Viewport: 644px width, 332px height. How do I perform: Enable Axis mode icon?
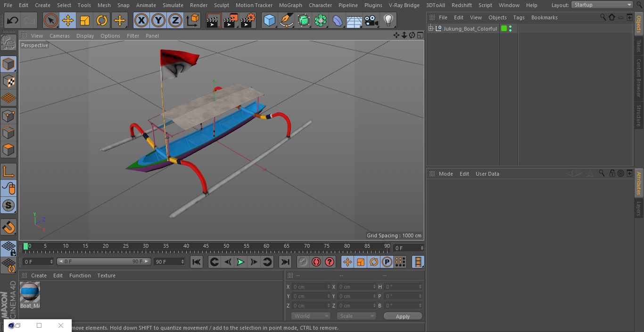[8, 171]
